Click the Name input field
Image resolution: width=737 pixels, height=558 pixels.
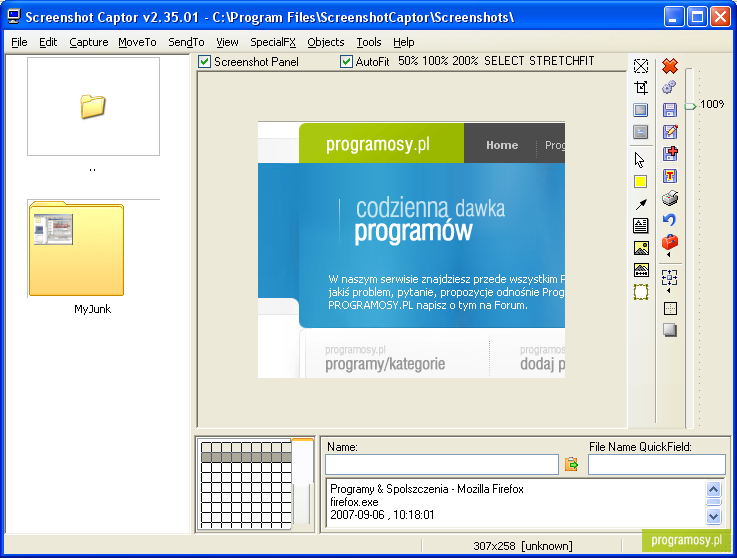coord(442,464)
